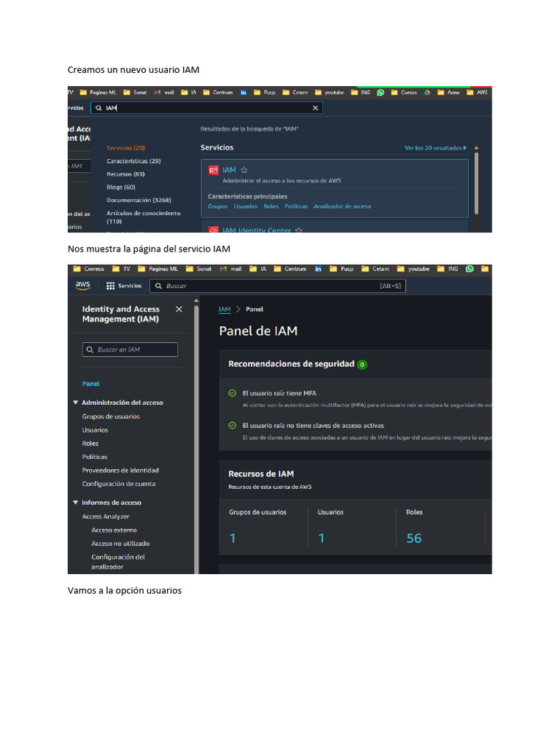
Task: Open Configuración de cuenta in the sidebar
Action: click(x=119, y=484)
